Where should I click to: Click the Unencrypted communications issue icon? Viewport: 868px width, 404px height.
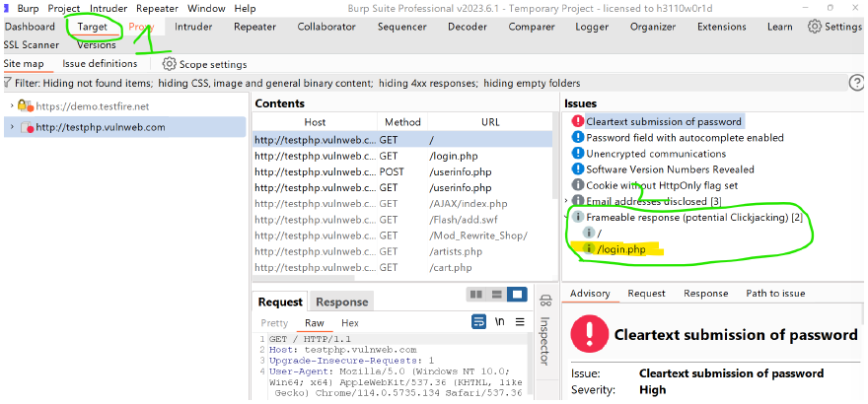[x=578, y=153]
